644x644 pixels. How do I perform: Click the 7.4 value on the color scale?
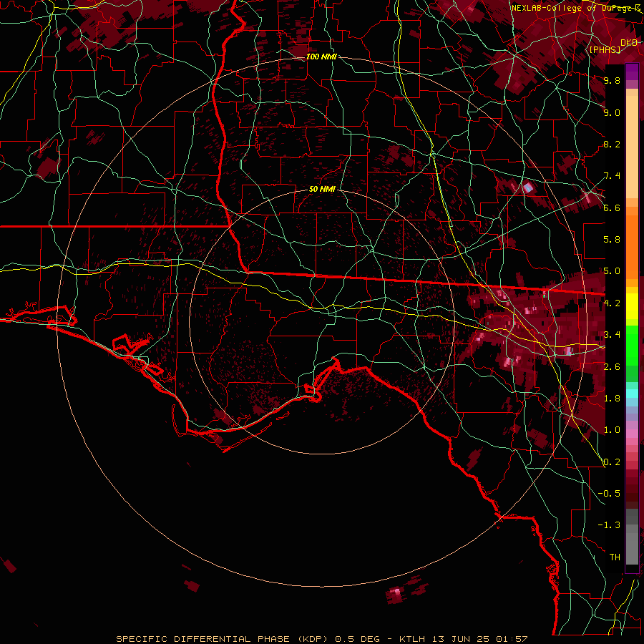(x=612, y=176)
